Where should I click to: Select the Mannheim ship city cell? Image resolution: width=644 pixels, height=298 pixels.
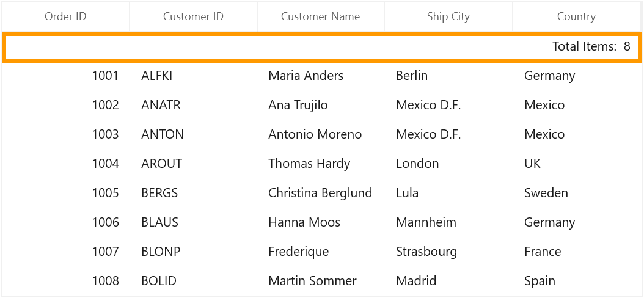click(x=448, y=222)
